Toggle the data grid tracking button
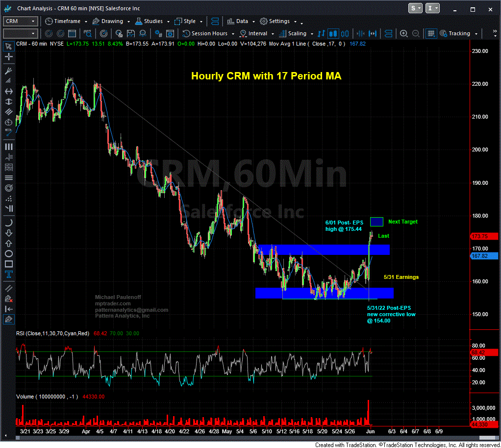The image size is (501, 448). coord(431,33)
